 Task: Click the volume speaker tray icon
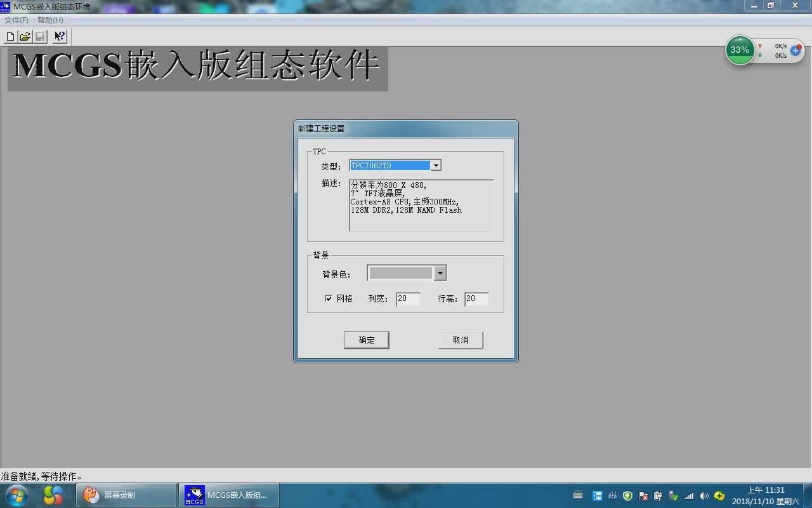(704, 496)
